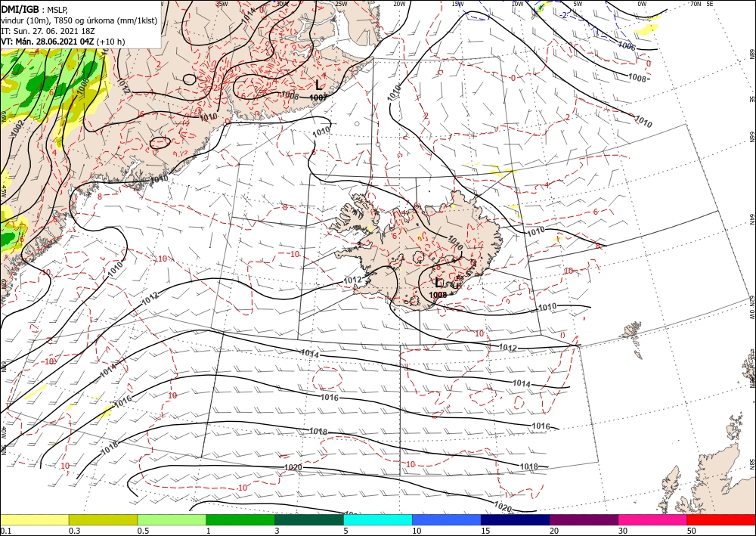Click the navy 15–20 legend band
The height and width of the screenshot is (536, 756).
coord(516,519)
